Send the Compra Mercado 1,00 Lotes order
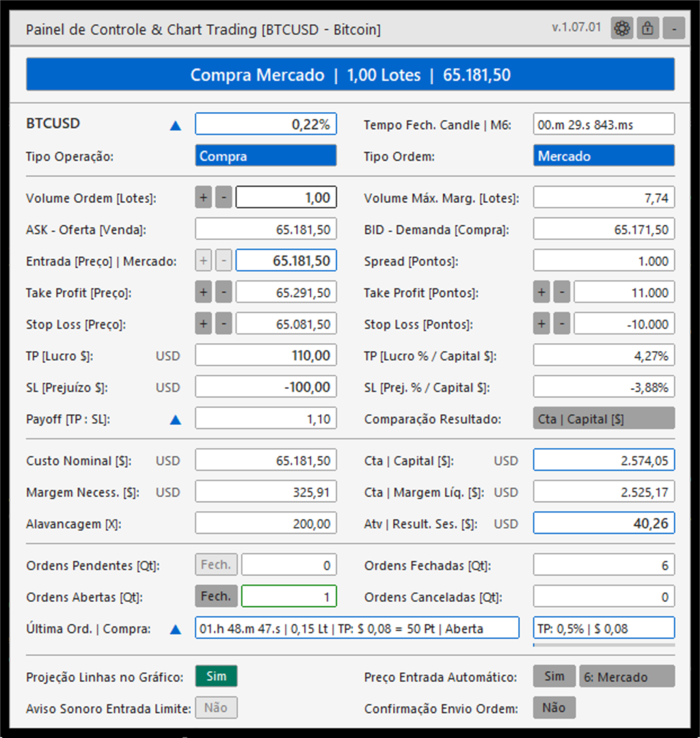This screenshot has height=738, width=700. click(350, 75)
